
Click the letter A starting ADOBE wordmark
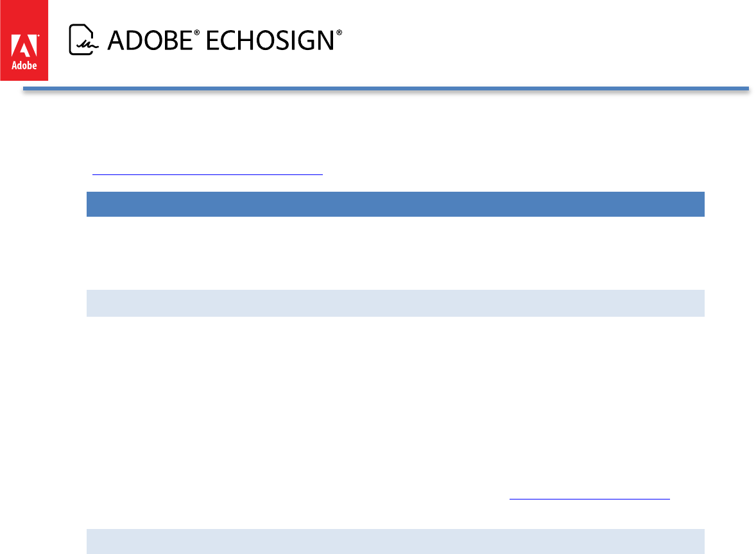point(117,40)
